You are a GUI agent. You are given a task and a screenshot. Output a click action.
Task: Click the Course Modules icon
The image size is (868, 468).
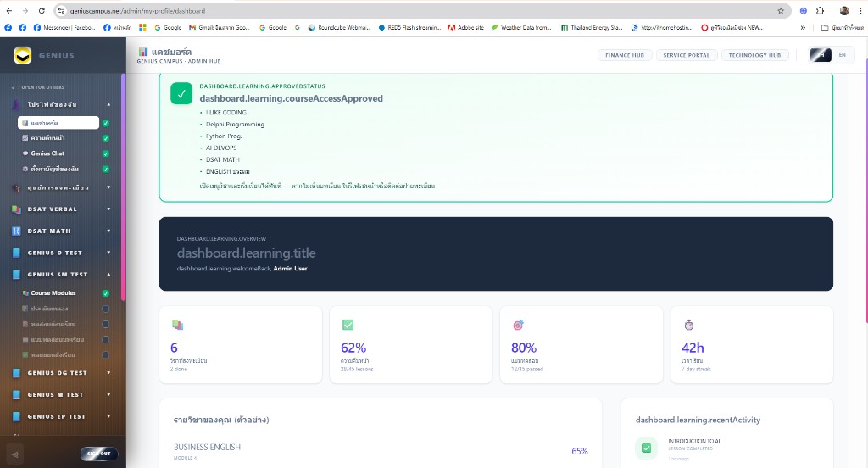tap(25, 293)
